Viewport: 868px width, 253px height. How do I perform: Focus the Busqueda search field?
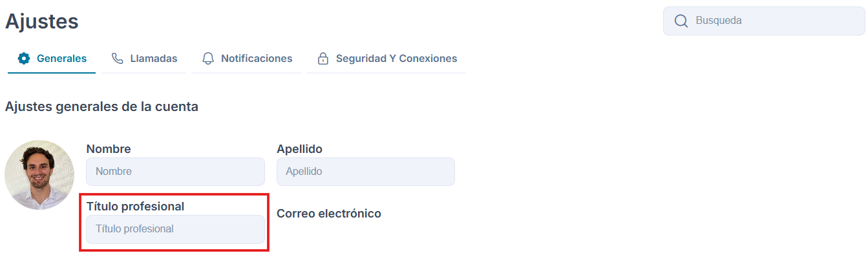pyautogui.click(x=764, y=21)
